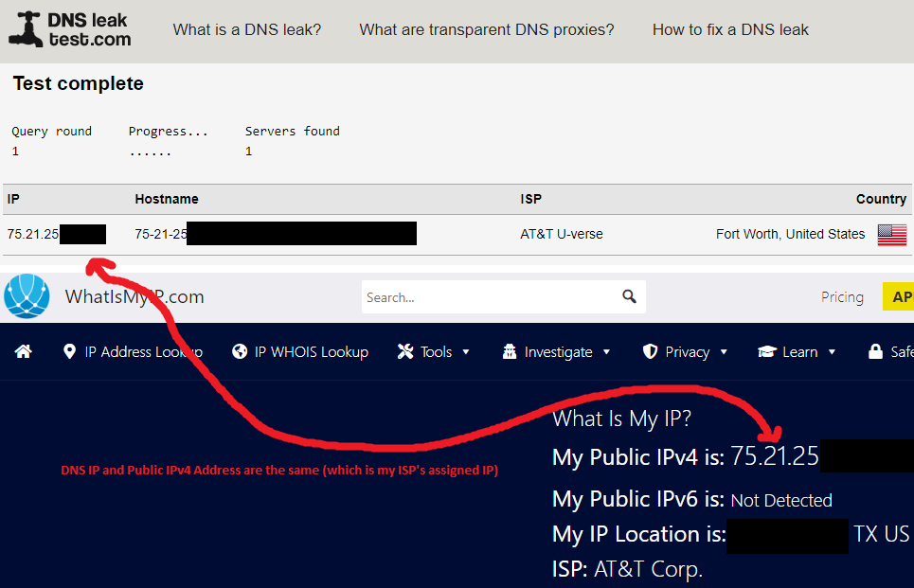914x588 pixels.
Task: Click the WhatIsMyIP.com site title
Action: 134,296
